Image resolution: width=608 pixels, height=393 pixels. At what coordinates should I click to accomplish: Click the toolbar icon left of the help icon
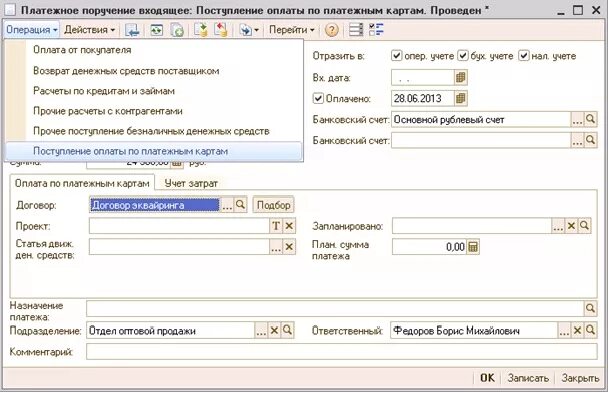(x=249, y=30)
